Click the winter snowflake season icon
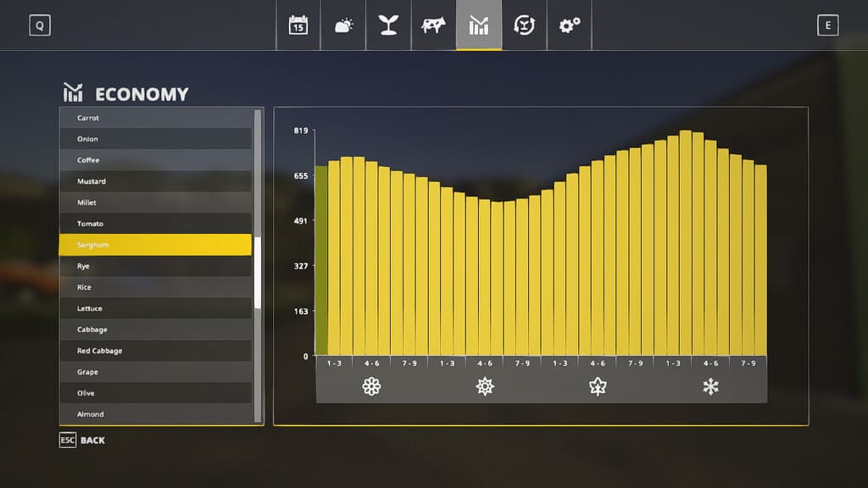 pos(710,387)
